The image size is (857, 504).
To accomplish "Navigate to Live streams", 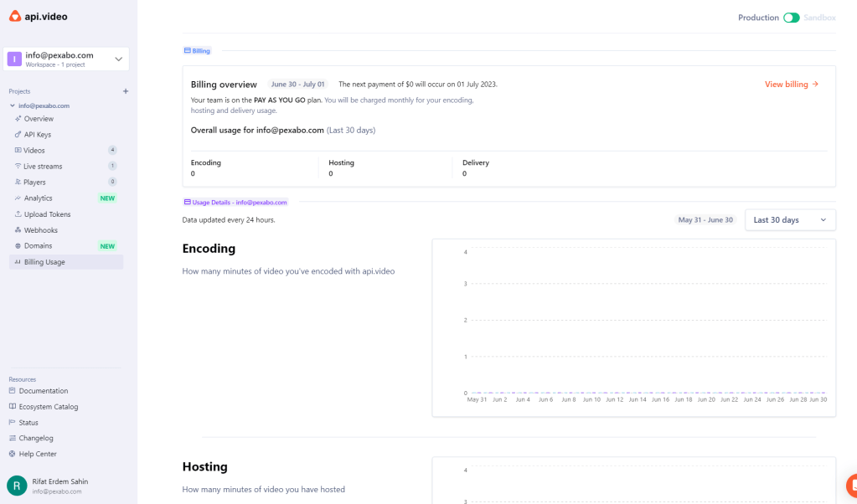I will 43,166.
